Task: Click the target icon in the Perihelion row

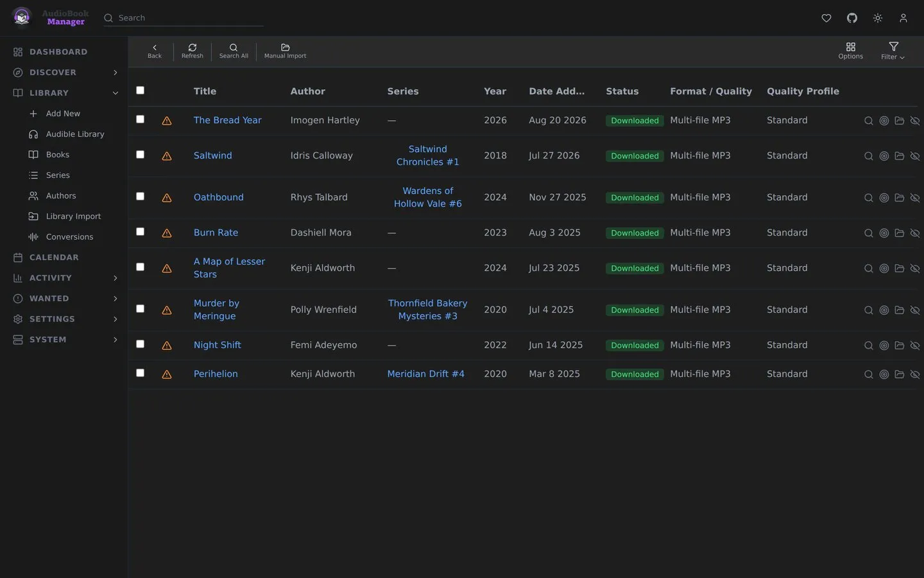Action: point(884,374)
